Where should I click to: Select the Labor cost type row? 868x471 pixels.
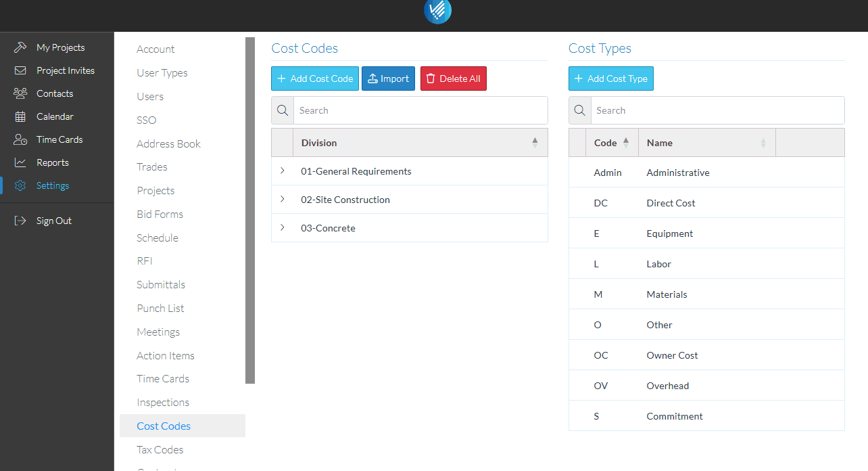coord(706,264)
